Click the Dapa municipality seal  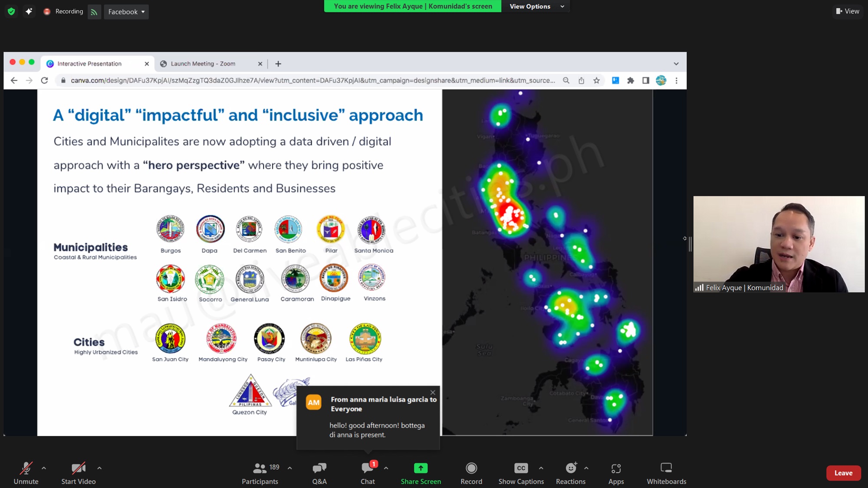tap(210, 229)
